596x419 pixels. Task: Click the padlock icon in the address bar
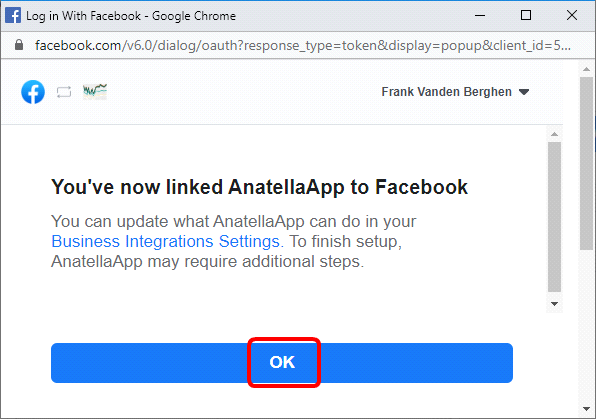pos(19,45)
